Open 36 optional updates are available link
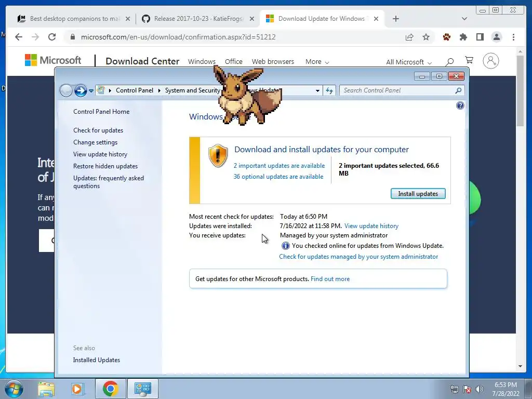Image resolution: width=532 pixels, height=399 pixels. click(x=278, y=177)
